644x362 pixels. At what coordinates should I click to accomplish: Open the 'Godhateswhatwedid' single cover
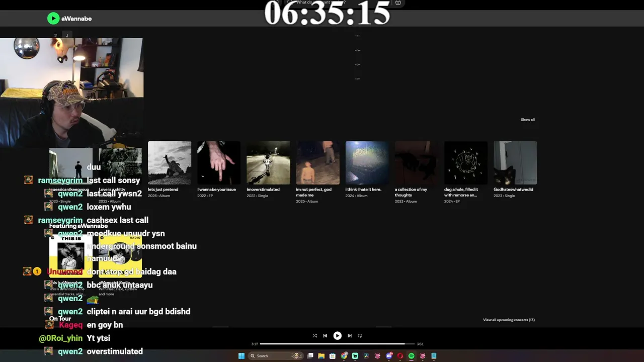515,163
